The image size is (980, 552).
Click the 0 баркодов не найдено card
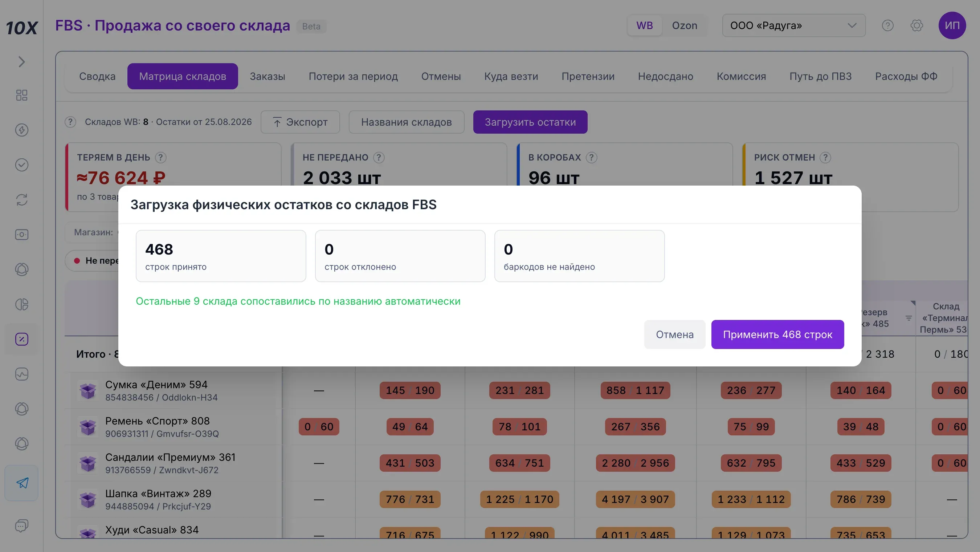579,256
